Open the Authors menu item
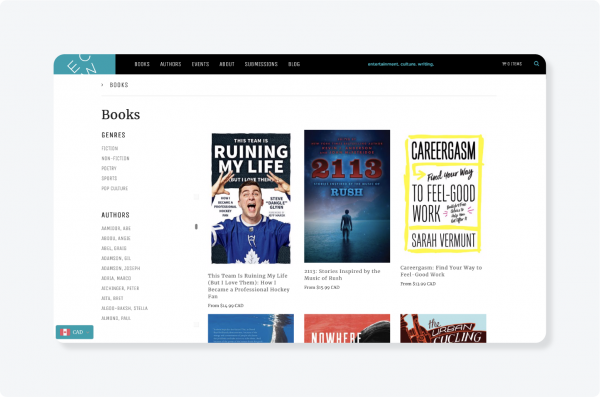The height and width of the screenshot is (397, 600). pos(170,64)
